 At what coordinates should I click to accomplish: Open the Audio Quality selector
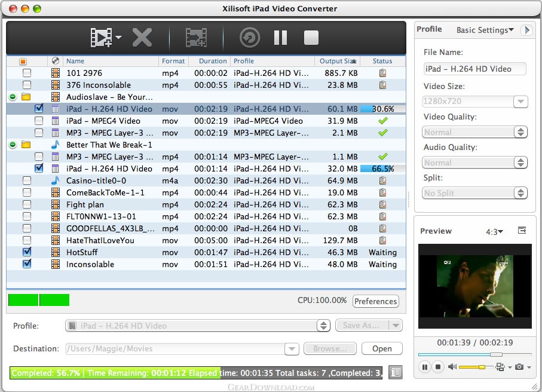(x=474, y=163)
